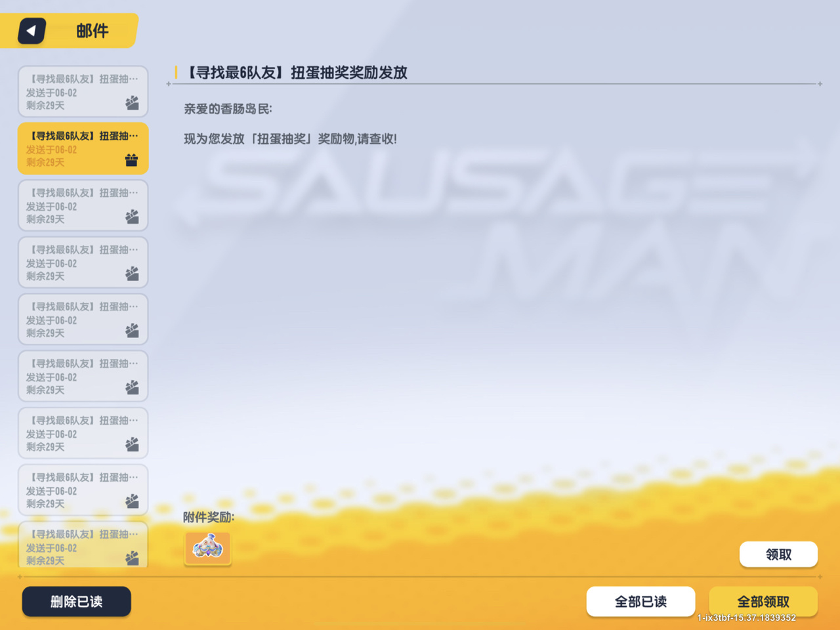This screenshot has width=840, height=630.
Task: Click the gift icon on the third mail
Action: point(132,217)
